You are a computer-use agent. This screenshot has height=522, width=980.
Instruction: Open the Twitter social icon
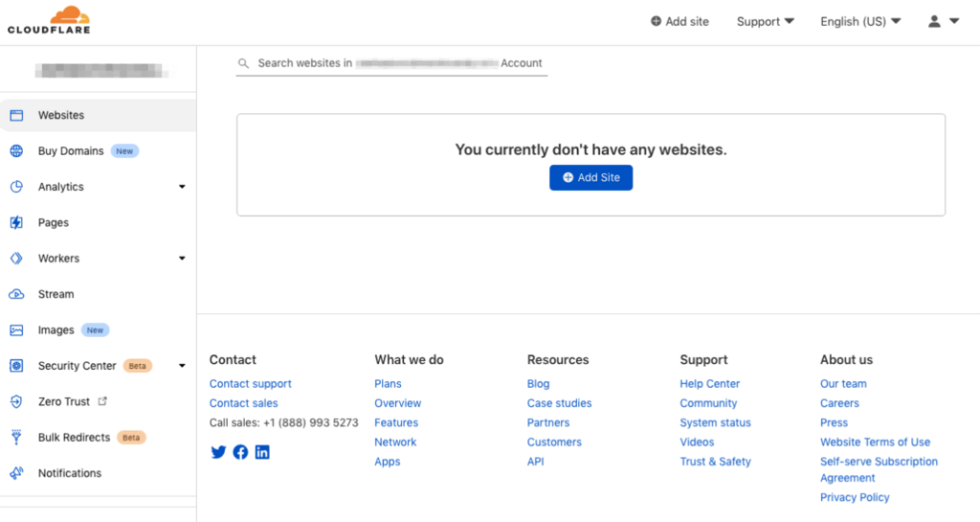pos(218,452)
